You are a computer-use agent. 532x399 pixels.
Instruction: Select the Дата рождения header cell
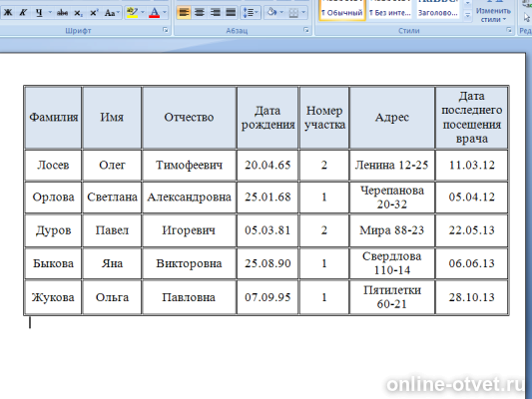tap(267, 118)
